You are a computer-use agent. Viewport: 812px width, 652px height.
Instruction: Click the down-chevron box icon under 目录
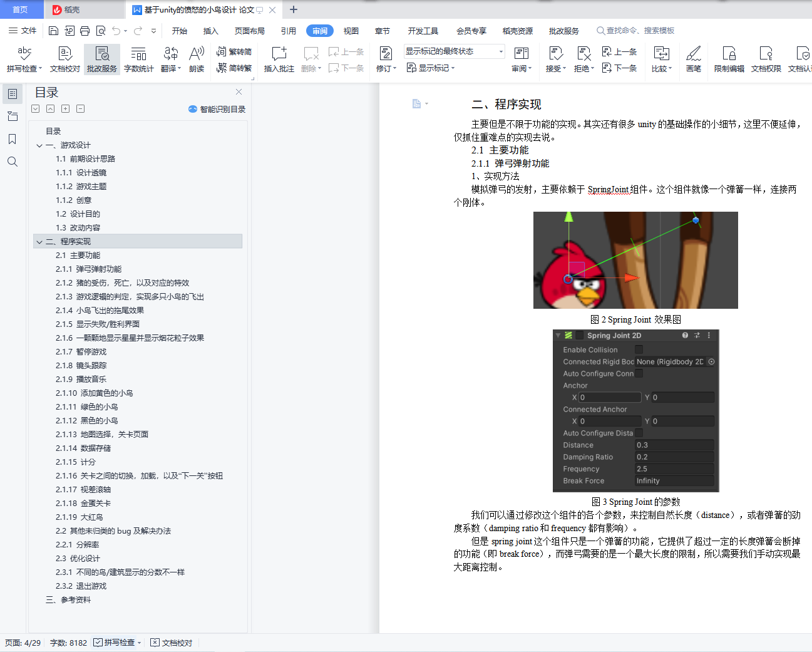(36, 109)
